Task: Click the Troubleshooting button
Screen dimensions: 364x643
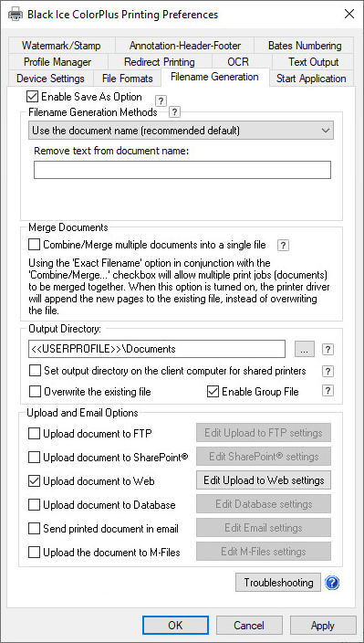Action: coord(278,583)
